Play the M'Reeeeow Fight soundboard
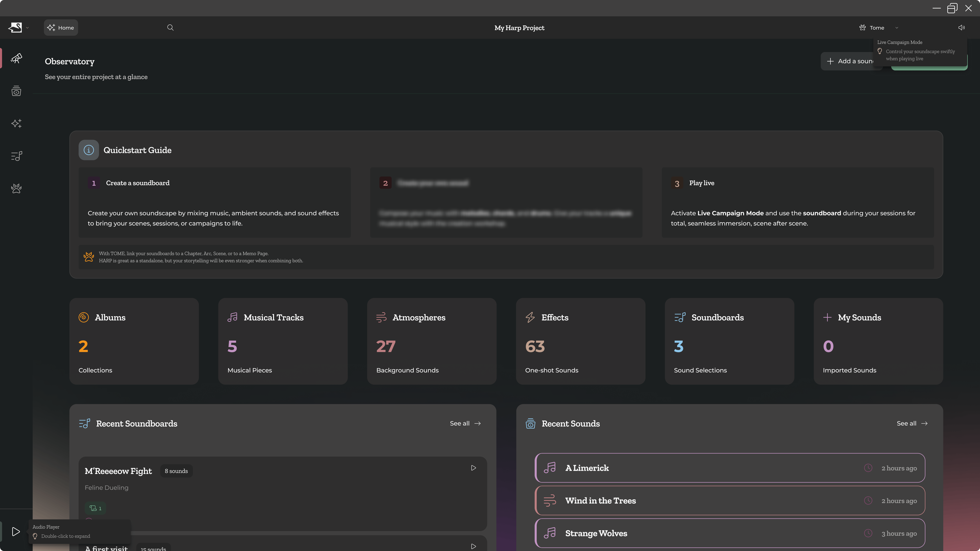 click(x=473, y=468)
